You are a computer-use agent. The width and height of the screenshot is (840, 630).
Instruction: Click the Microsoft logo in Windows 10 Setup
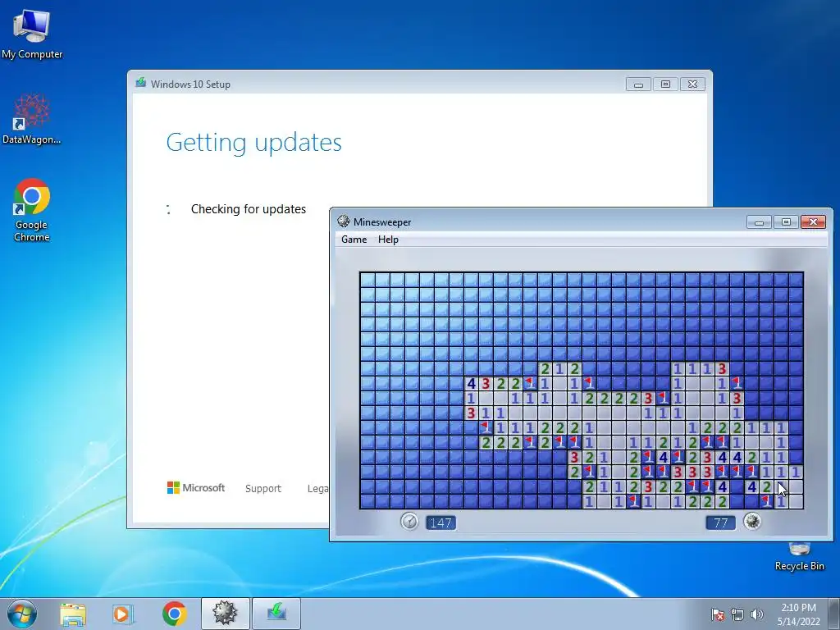click(196, 488)
